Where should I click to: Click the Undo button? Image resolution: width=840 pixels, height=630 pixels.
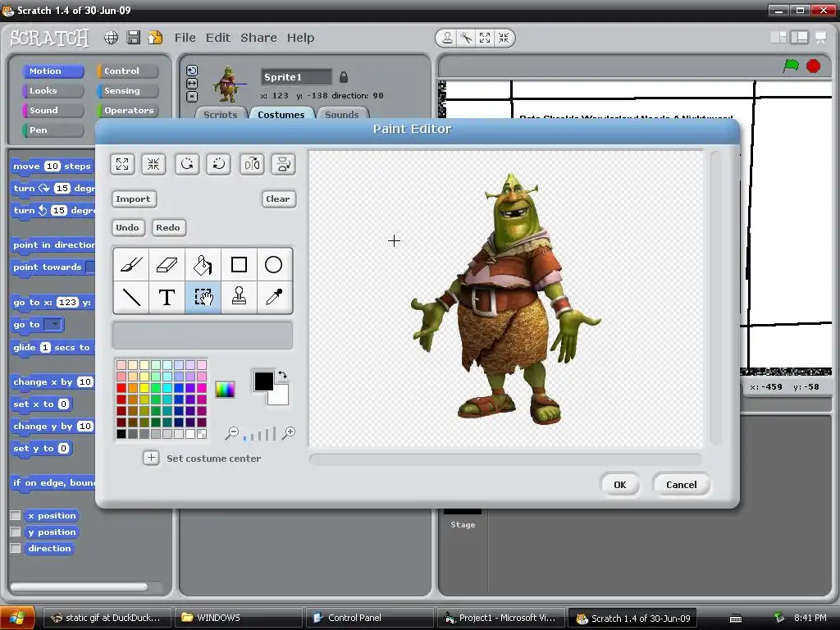127,228
